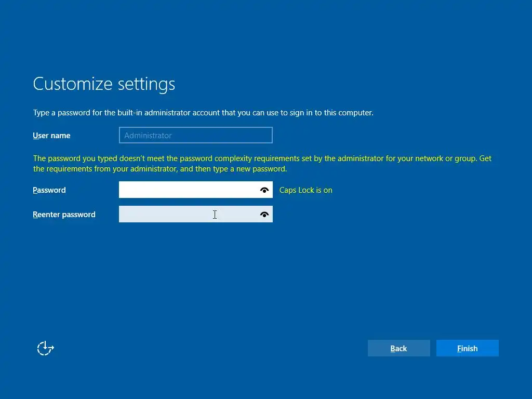532x399 pixels.
Task: Click the 'Caps Lock is on' warning
Action: tap(305, 190)
